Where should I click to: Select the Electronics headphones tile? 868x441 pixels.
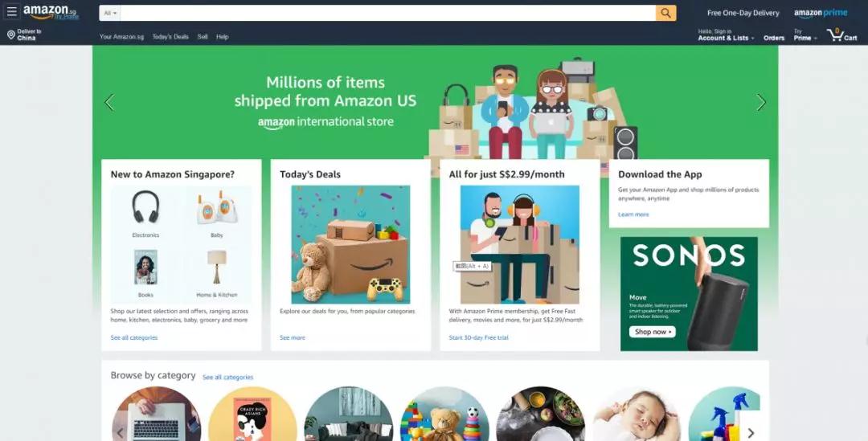tap(145, 214)
